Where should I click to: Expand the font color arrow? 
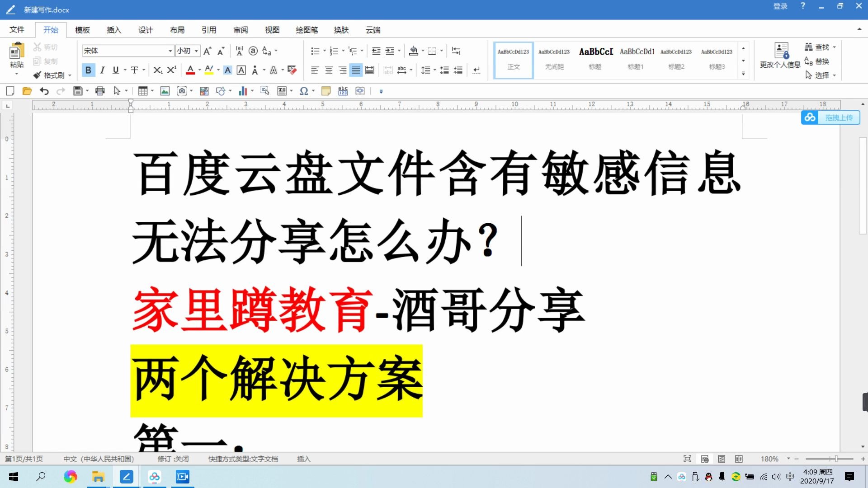tap(200, 70)
